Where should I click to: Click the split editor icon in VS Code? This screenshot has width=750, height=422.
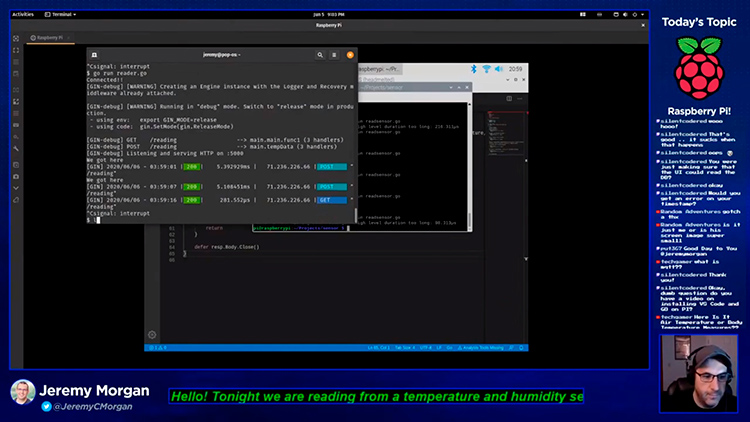[509, 99]
